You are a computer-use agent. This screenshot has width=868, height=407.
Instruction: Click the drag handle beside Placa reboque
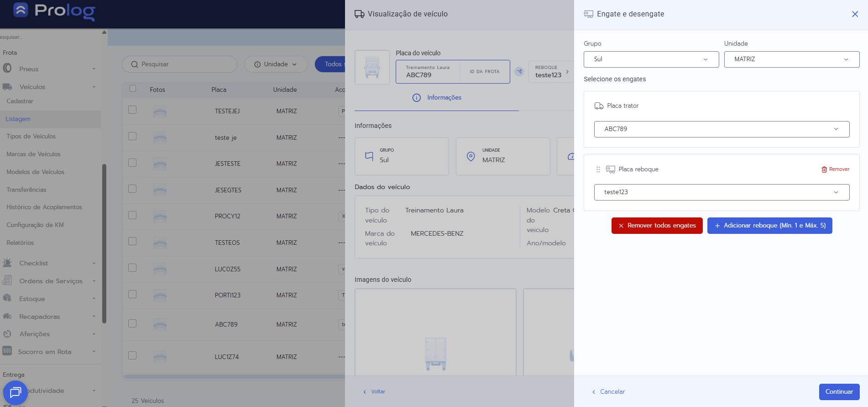click(x=598, y=169)
